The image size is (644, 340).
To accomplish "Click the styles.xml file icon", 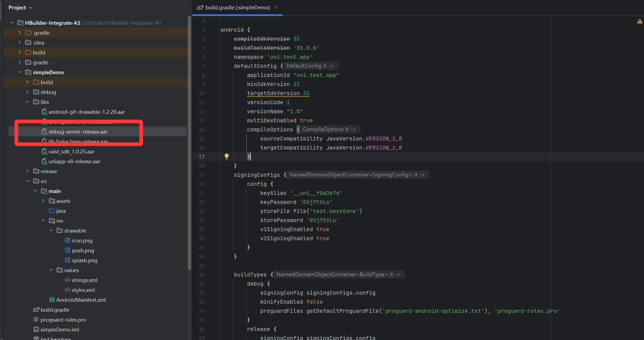I will point(67,290).
